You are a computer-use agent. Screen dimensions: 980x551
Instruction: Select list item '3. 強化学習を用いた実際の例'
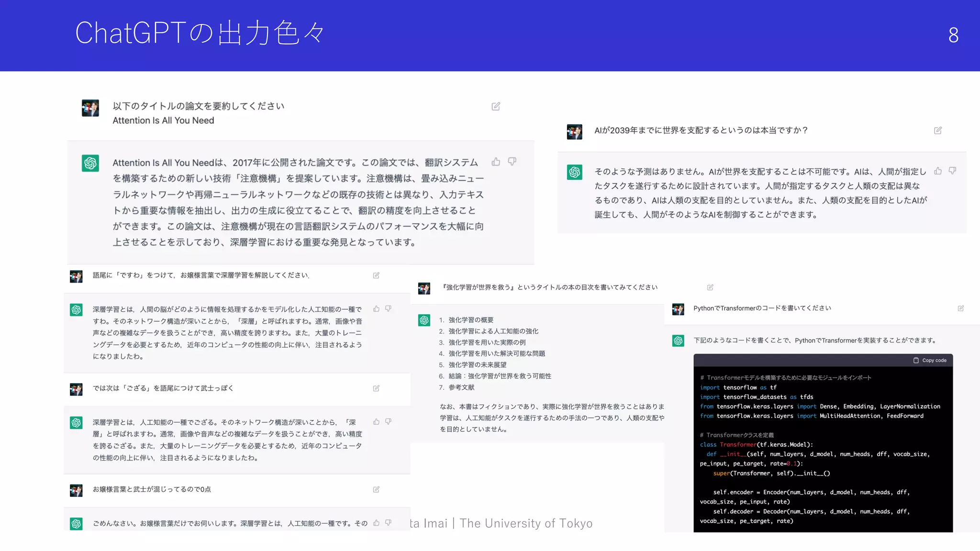click(x=482, y=342)
